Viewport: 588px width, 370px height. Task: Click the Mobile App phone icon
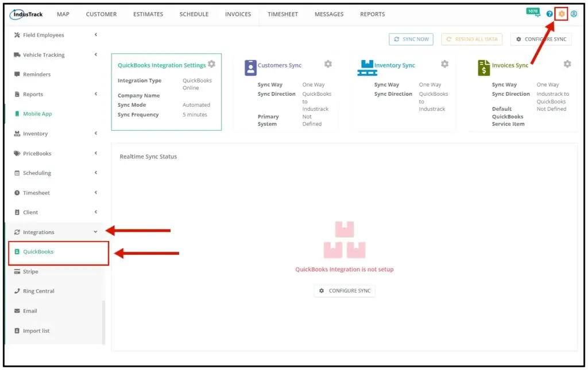coord(17,114)
